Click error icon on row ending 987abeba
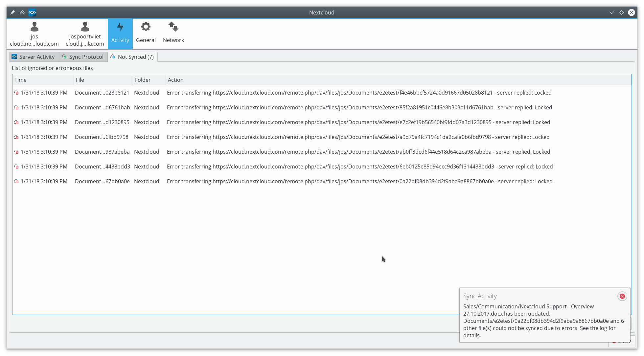Image resolution: width=644 pixels, height=356 pixels. 16,152
